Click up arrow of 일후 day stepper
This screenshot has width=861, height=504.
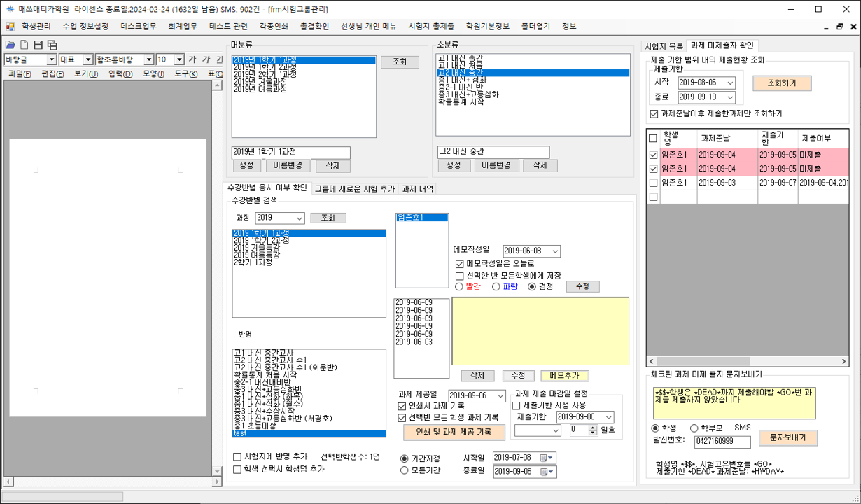594,427
